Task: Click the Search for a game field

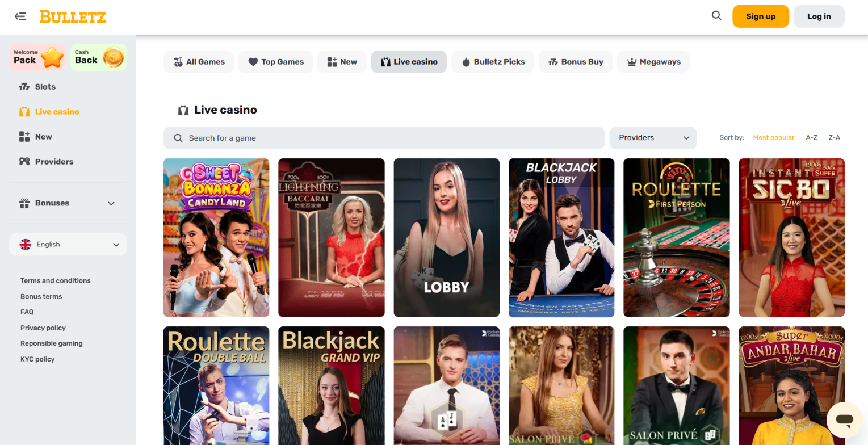Action: (x=384, y=138)
